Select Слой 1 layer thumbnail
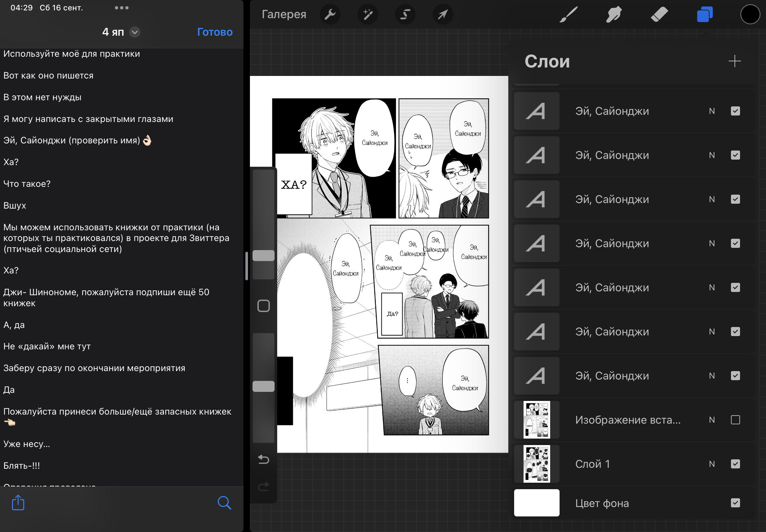Screen dimensions: 766x532 536,464
